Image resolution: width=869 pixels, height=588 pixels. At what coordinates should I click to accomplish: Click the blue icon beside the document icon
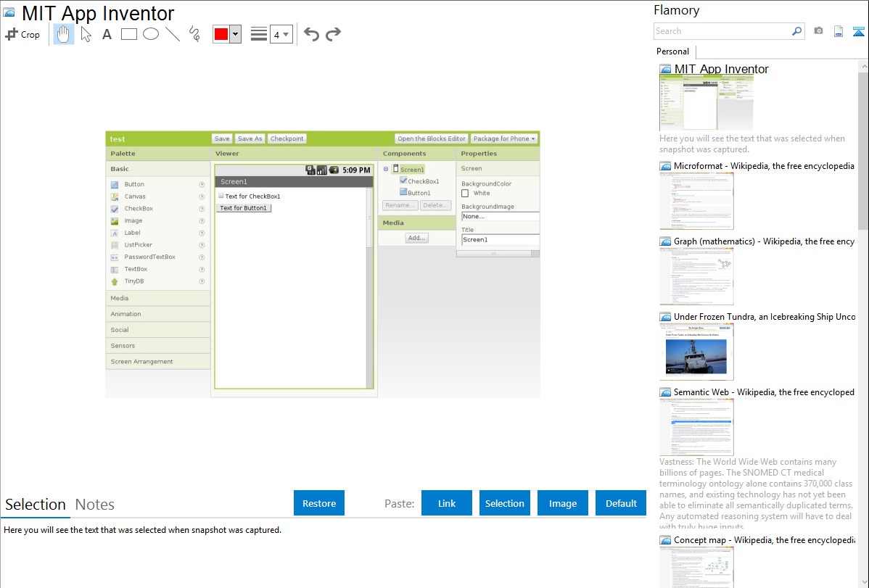[858, 32]
